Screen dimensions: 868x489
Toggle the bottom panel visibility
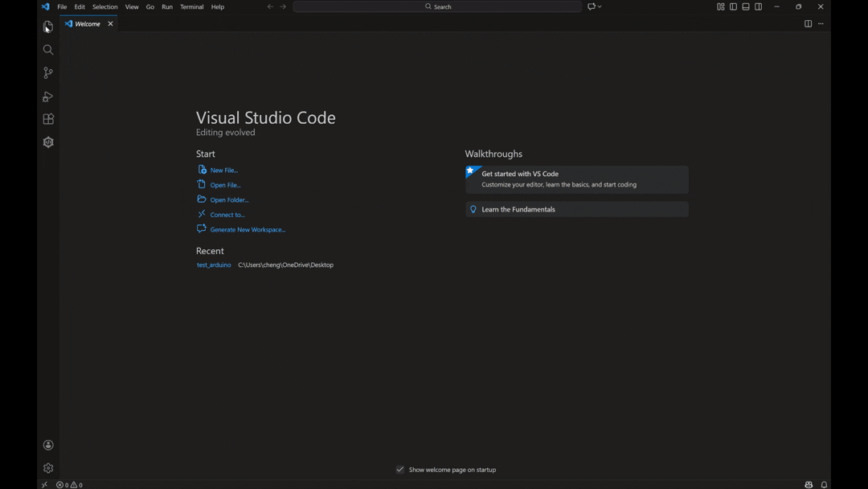[x=746, y=7]
